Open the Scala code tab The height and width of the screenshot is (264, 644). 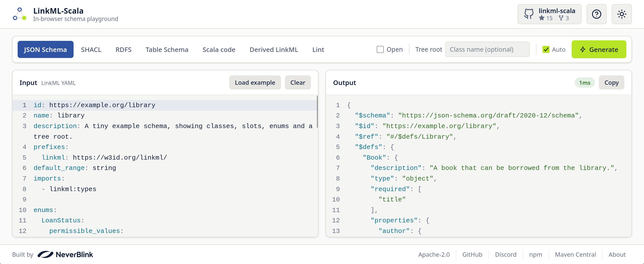pos(219,49)
